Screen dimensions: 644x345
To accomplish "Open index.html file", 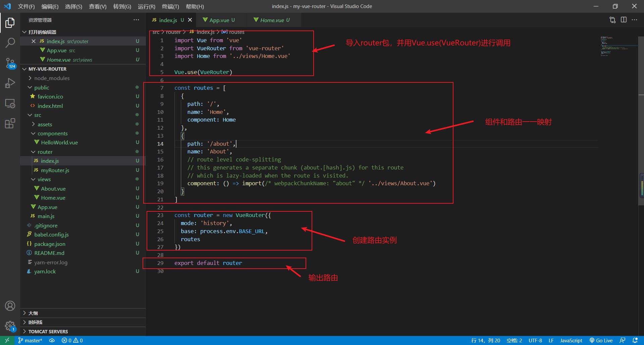I will [x=83, y=106].
